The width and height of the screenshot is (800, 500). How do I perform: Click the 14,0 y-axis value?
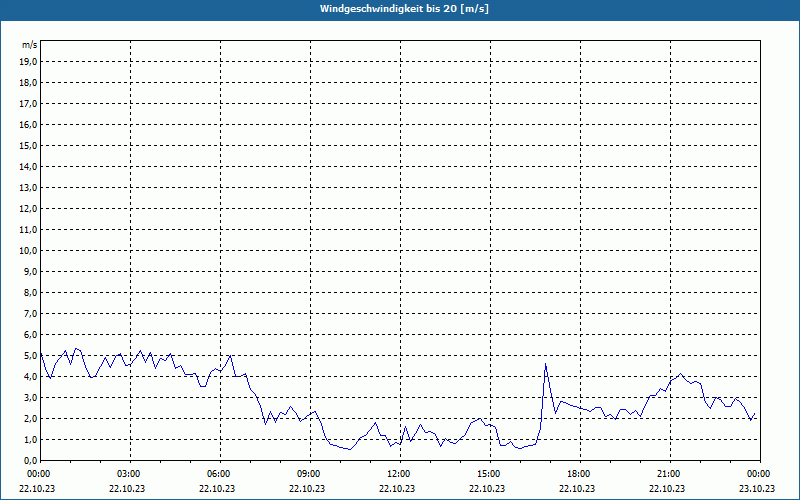[29, 166]
